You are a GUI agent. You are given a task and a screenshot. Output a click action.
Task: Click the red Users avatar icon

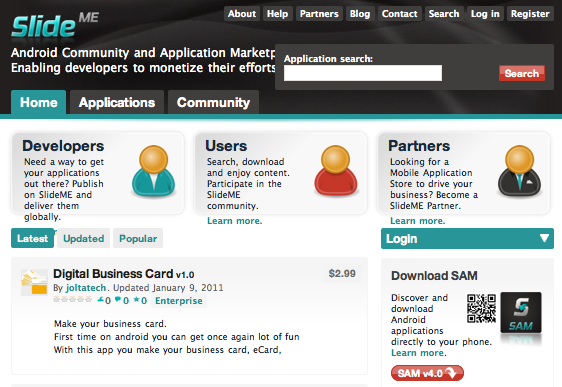pyautogui.click(x=335, y=171)
